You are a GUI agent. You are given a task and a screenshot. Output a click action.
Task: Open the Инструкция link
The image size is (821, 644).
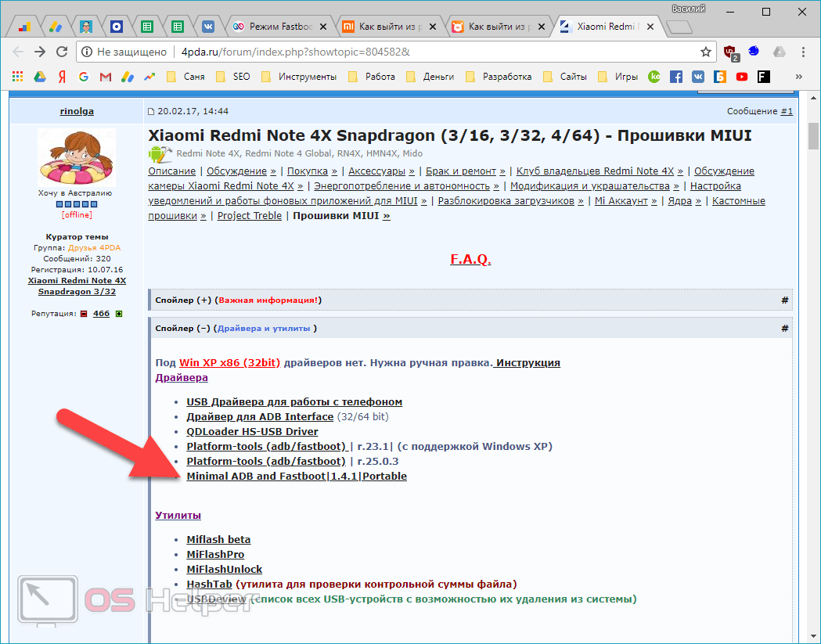pos(528,363)
